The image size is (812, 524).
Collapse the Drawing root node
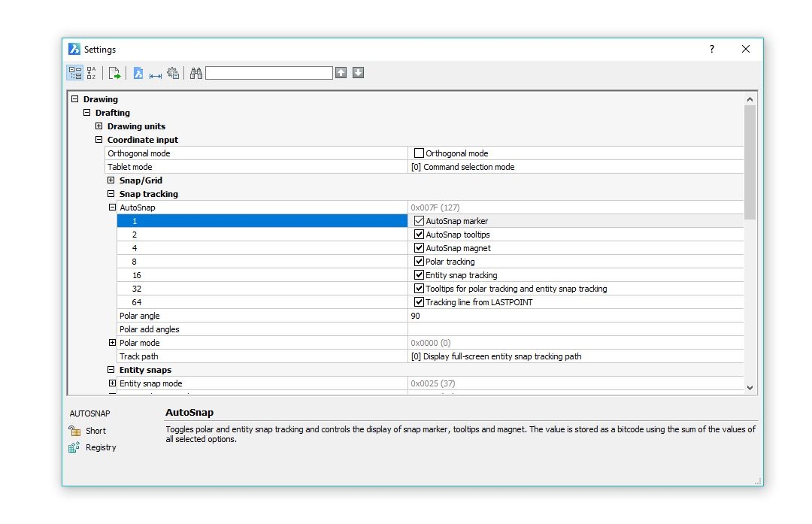click(75, 99)
